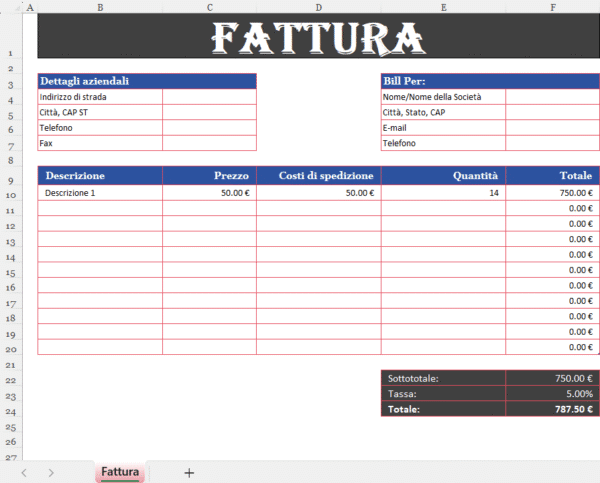Image resolution: width=600 pixels, height=483 pixels.
Task: Select the Totale column header
Action: coord(553,176)
